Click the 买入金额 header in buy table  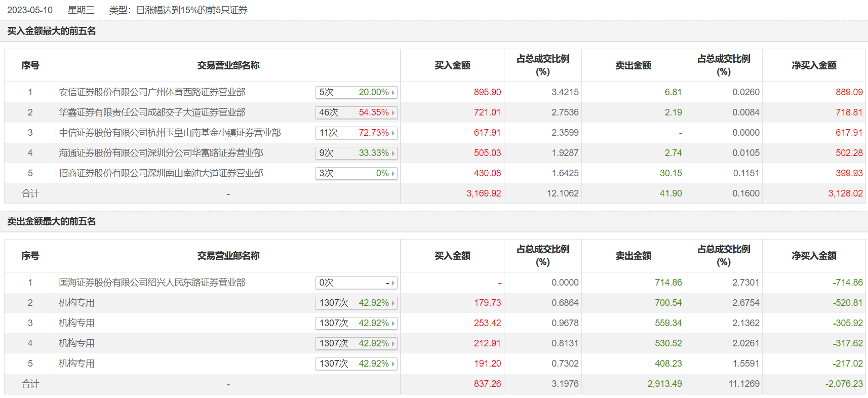[452, 65]
